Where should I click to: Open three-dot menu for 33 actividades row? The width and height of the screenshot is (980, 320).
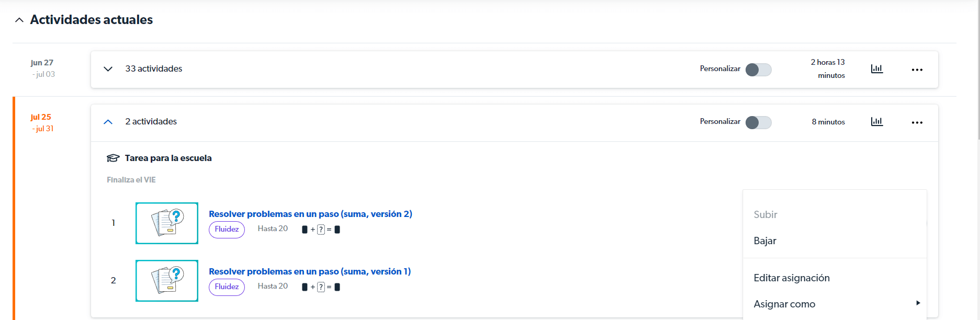[917, 70]
